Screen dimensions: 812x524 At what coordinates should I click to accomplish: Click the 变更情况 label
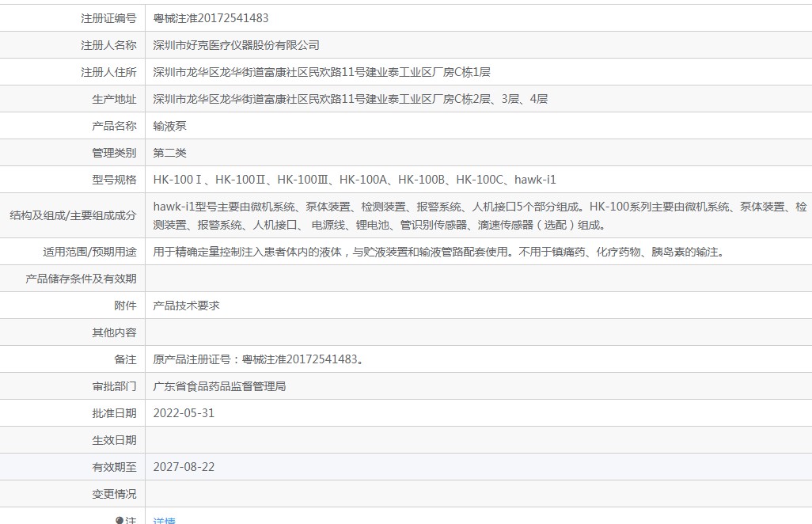(115, 494)
